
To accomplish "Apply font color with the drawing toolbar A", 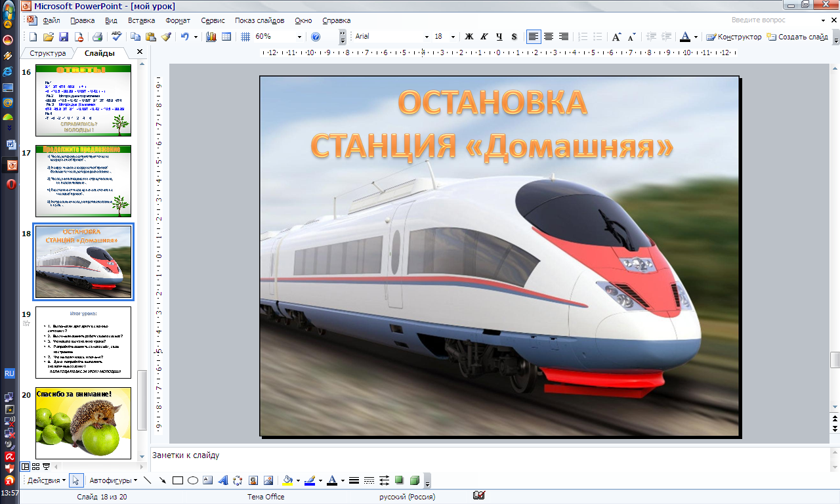I will click(x=331, y=480).
